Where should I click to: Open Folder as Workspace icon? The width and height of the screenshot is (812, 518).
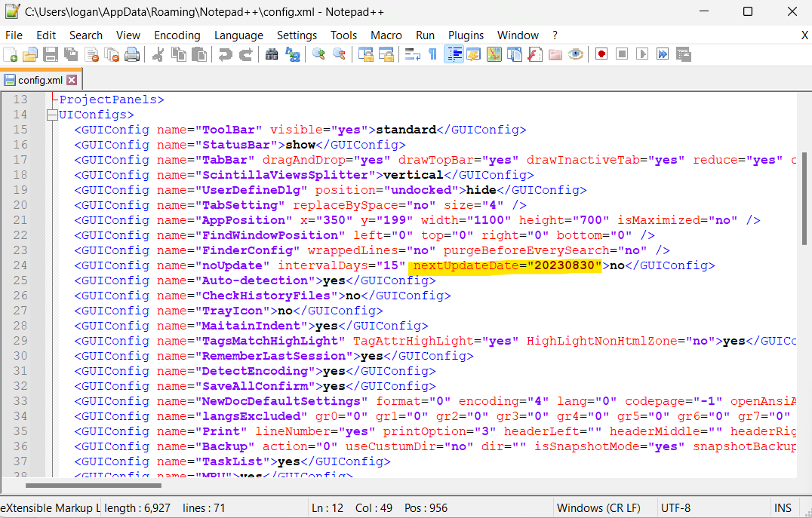pos(555,54)
